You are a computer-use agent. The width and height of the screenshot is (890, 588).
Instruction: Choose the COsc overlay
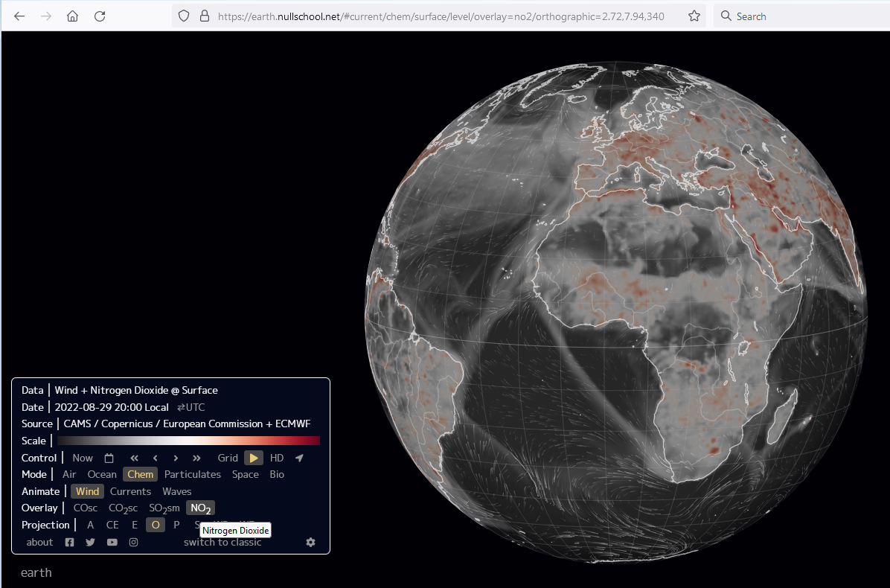click(x=85, y=508)
